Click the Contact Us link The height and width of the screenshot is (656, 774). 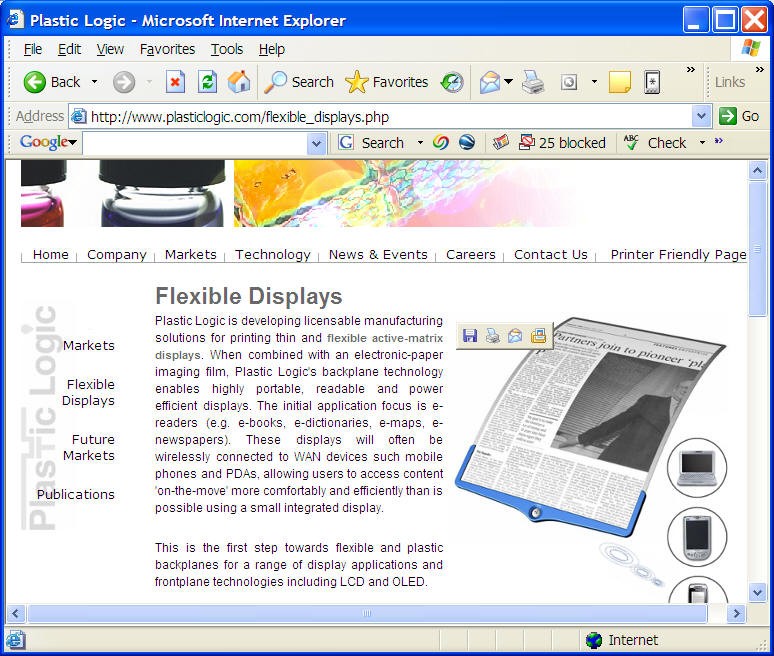[551, 255]
